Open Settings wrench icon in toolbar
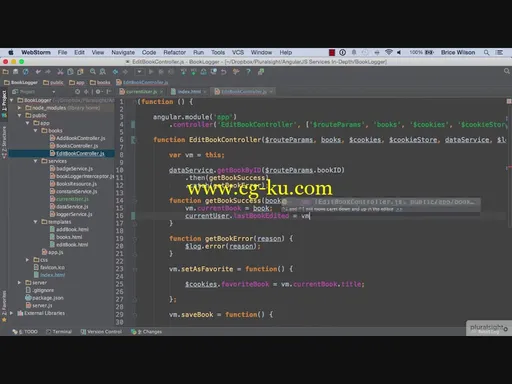The height and width of the screenshot is (384, 512). coord(236,72)
